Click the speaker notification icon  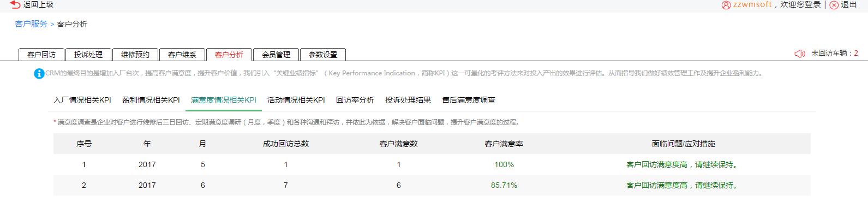click(x=800, y=54)
